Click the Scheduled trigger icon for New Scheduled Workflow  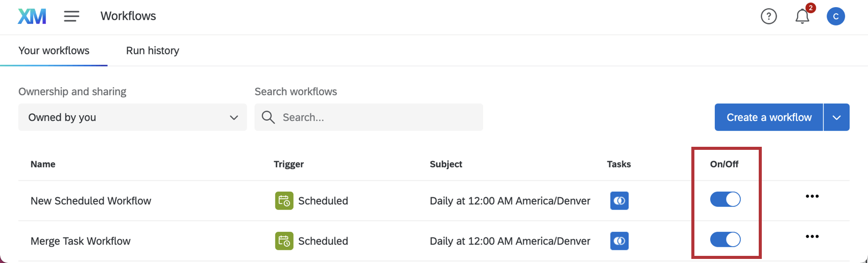pyautogui.click(x=284, y=201)
